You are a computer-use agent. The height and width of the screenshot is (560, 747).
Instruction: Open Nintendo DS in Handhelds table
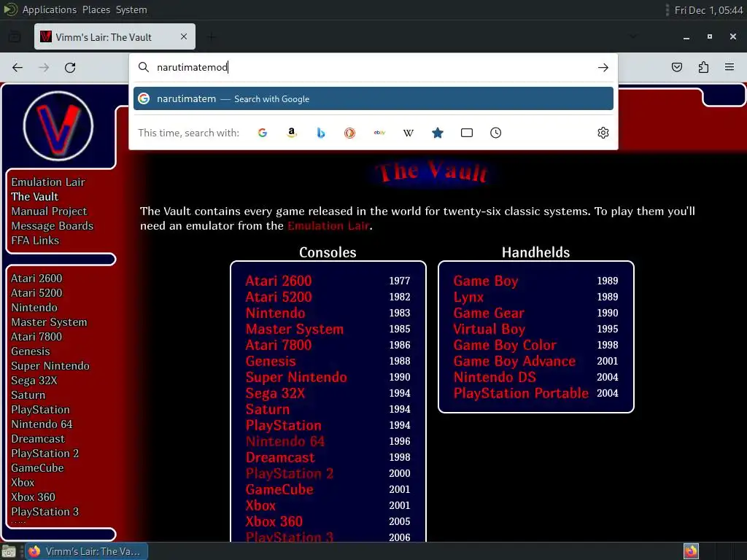[495, 377]
